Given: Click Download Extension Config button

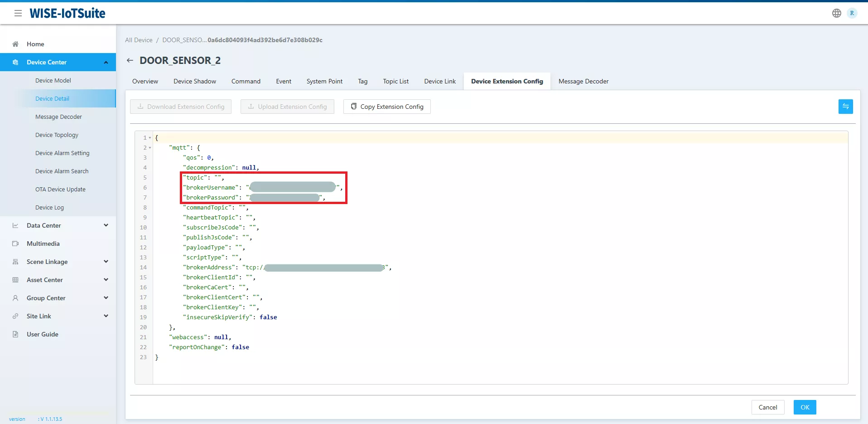Looking at the screenshot, I should [x=181, y=107].
